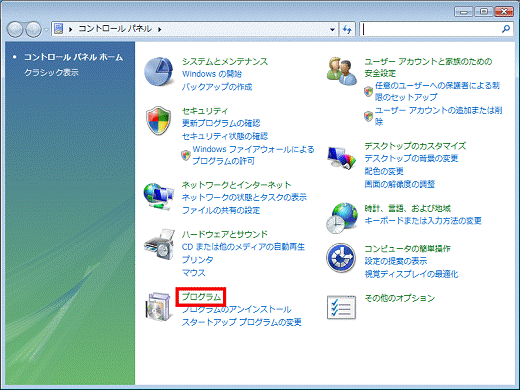Click CD または他のメディアの自動再生 link
520x390 pixels.
coord(243,247)
